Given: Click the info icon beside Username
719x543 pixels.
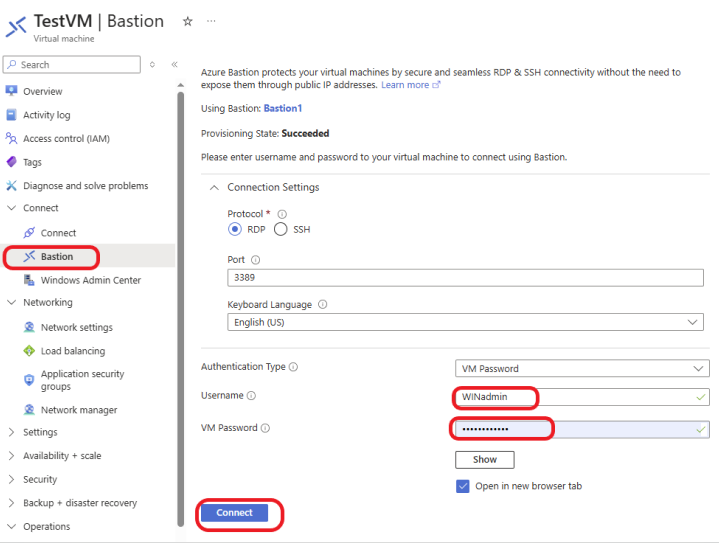Looking at the screenshot, I should click(x=251, y=395).
